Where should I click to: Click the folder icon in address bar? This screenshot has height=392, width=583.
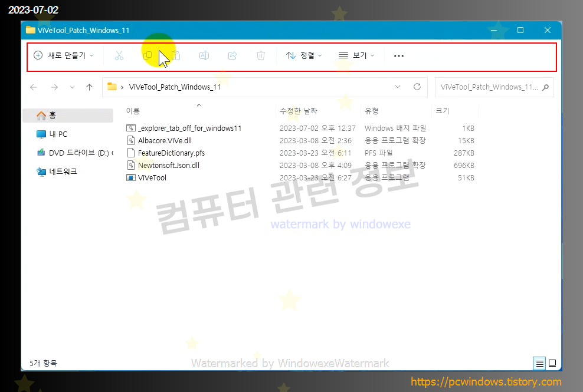(x=112, y=87)
